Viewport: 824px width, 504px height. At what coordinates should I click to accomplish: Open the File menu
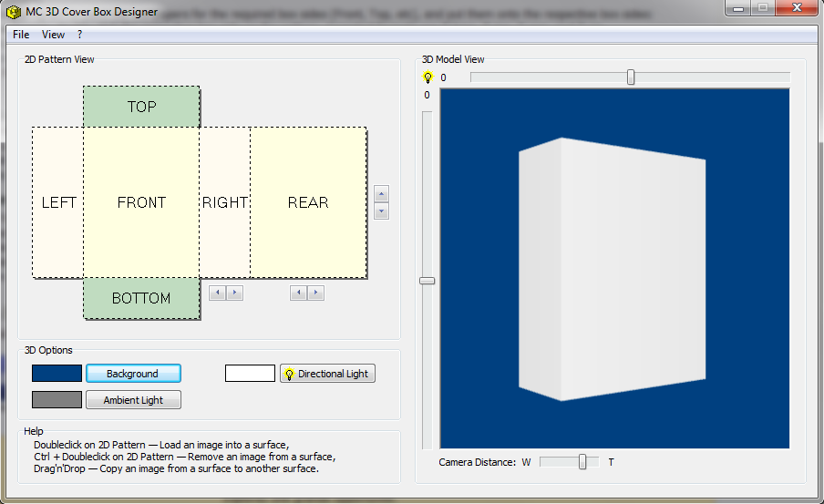pyautogui.click(x=21, y=35)
